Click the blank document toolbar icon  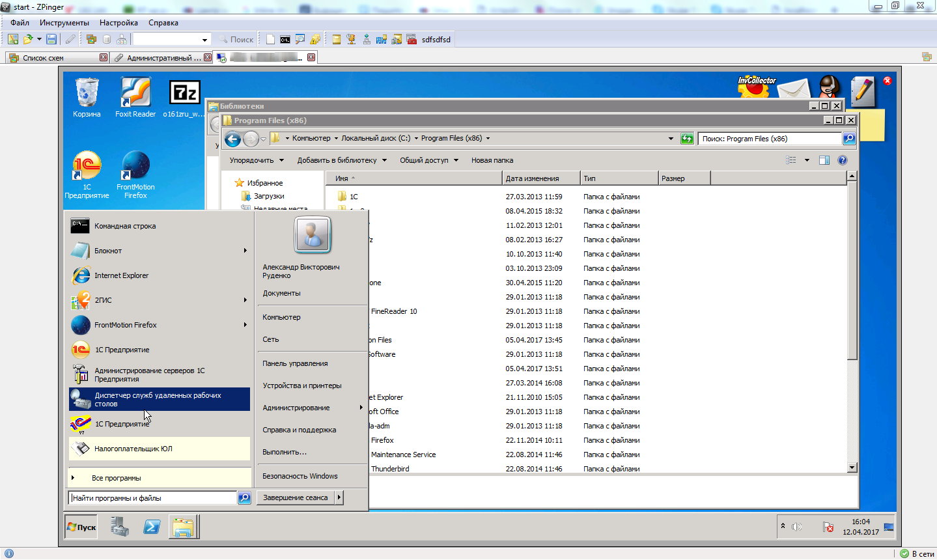270,39
